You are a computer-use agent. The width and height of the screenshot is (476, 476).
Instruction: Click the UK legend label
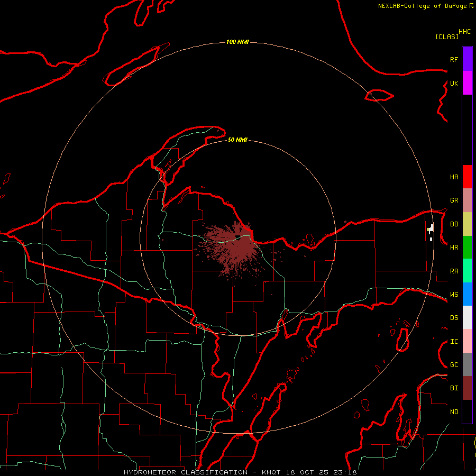pyautogui.click(x=454, y=83)
